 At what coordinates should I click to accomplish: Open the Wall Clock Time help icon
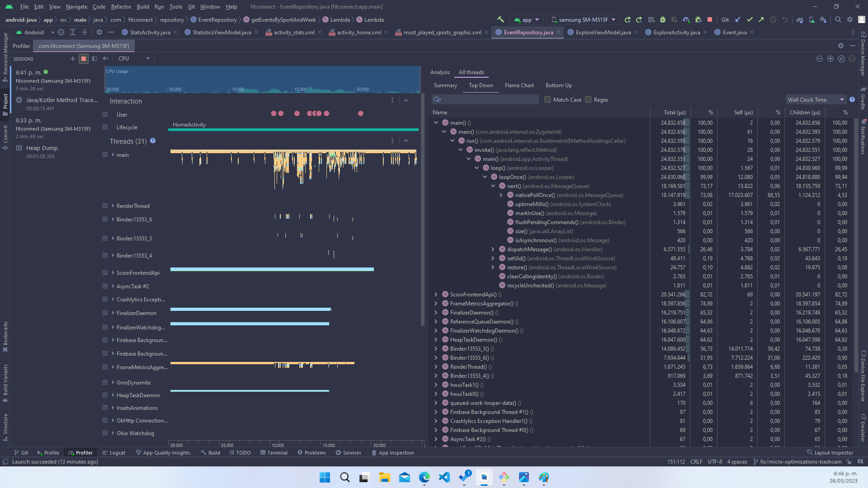click(852, 99)
